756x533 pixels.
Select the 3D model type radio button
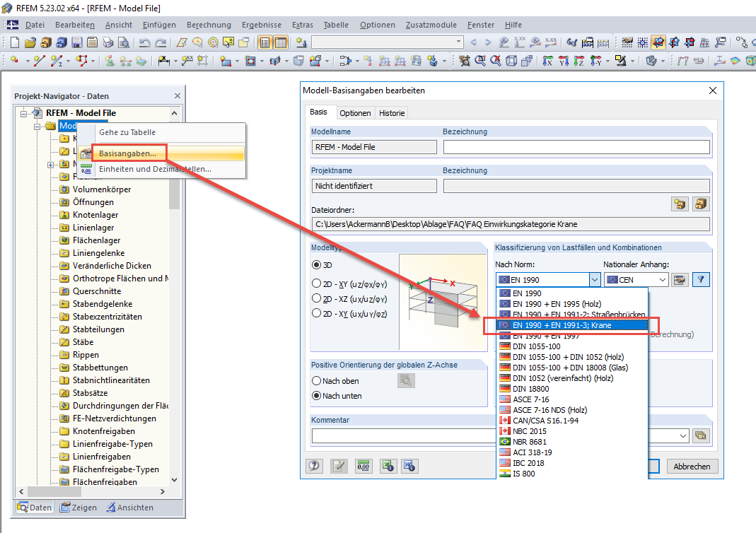click(316, 264)
